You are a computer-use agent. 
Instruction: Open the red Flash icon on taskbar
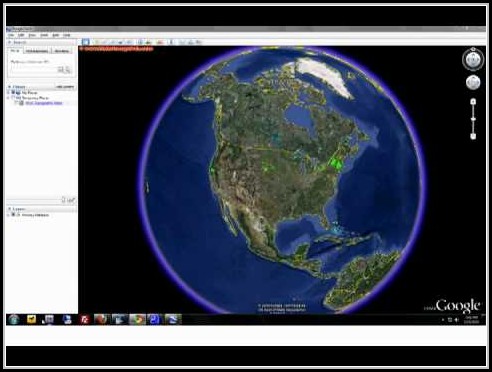click(x=85, y=319)
